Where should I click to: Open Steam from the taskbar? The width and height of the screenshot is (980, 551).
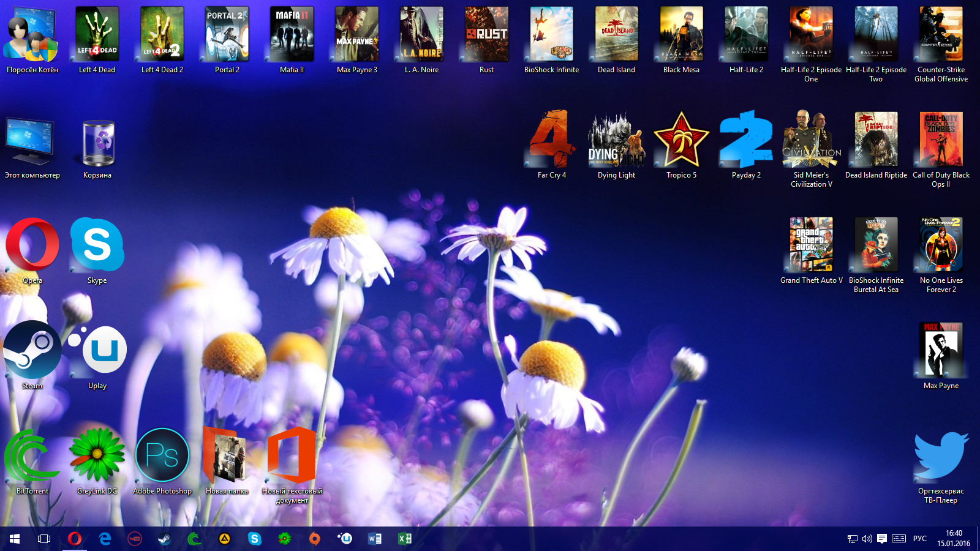point(164,539)
